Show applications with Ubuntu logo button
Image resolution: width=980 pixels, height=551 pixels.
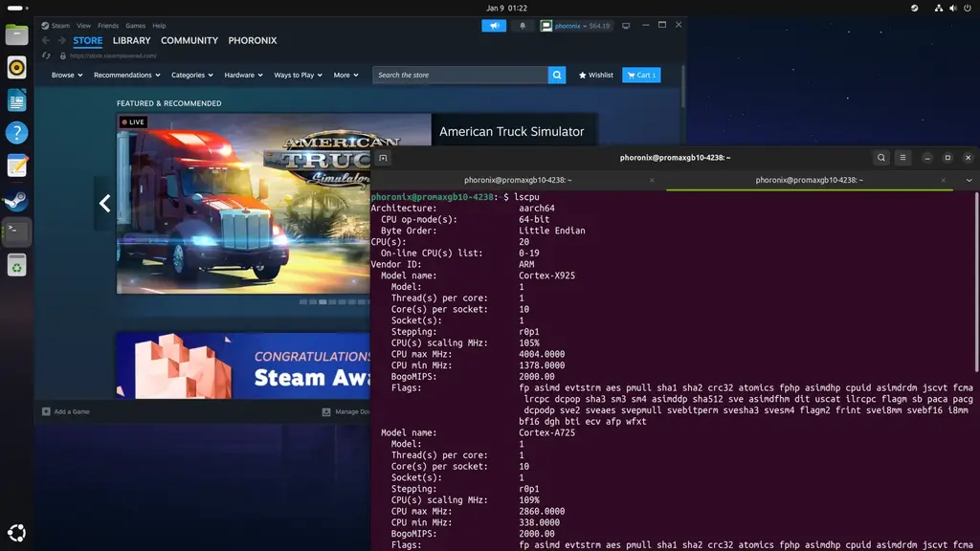[17, 533]
